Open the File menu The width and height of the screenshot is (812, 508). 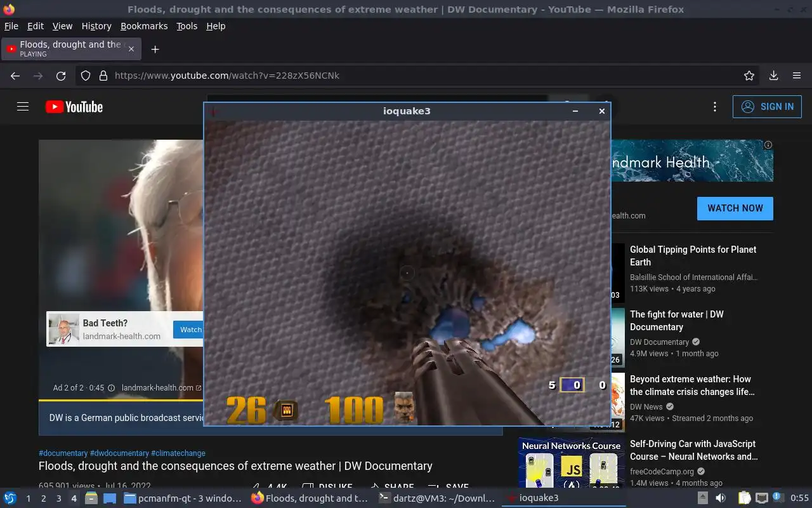click(x=11, y=26)
